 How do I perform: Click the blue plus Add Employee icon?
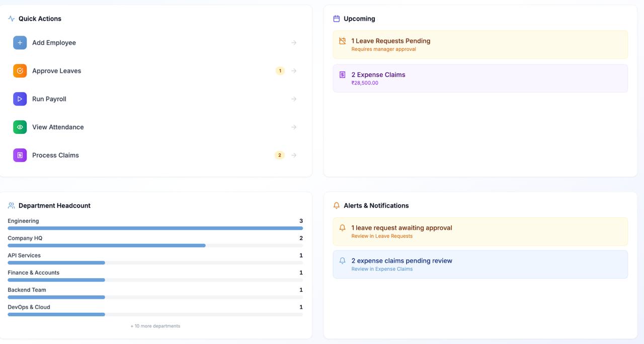(x=20, y=43)
